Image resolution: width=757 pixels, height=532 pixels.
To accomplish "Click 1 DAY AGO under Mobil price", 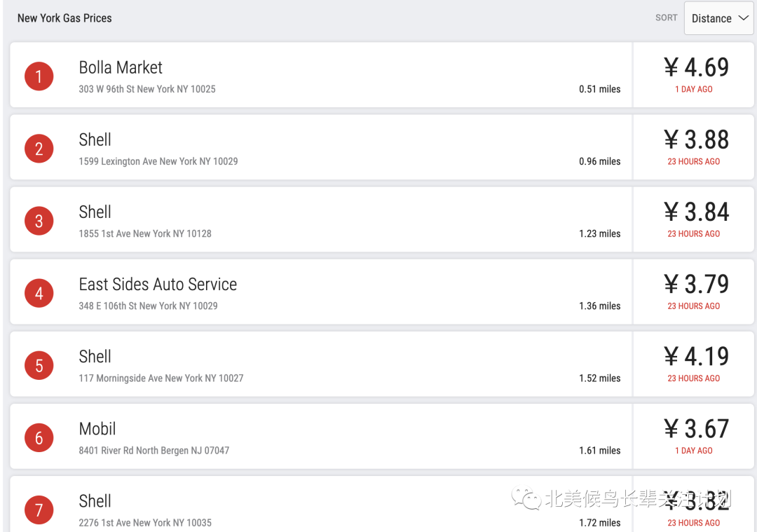I will tap(694, 451).
